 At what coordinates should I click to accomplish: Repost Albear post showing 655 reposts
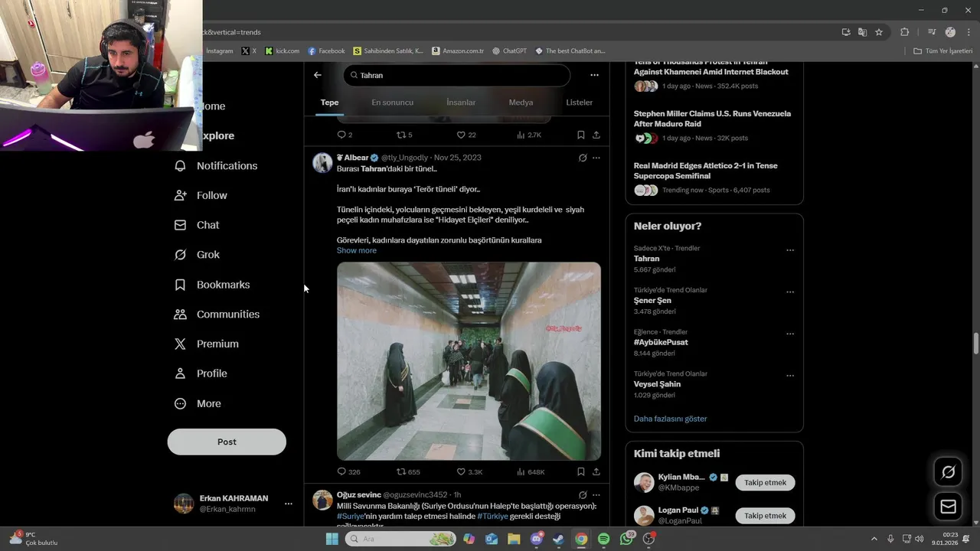(x=408, y=472)
